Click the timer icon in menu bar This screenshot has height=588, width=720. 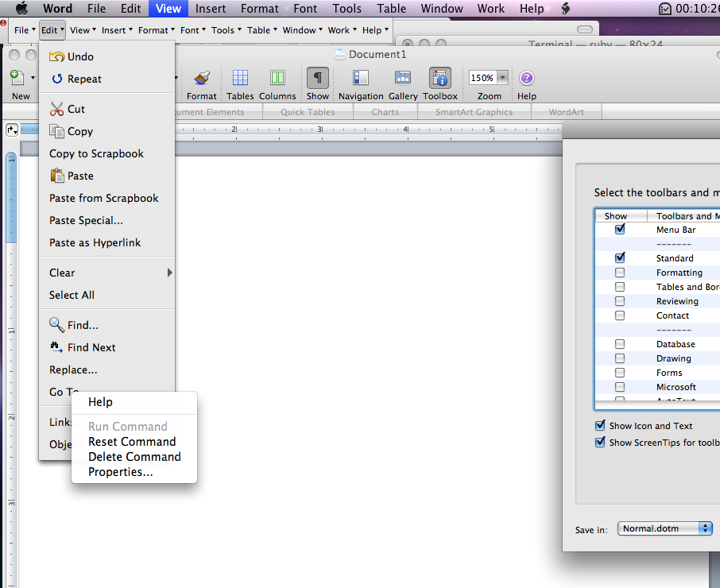[664, 9]
